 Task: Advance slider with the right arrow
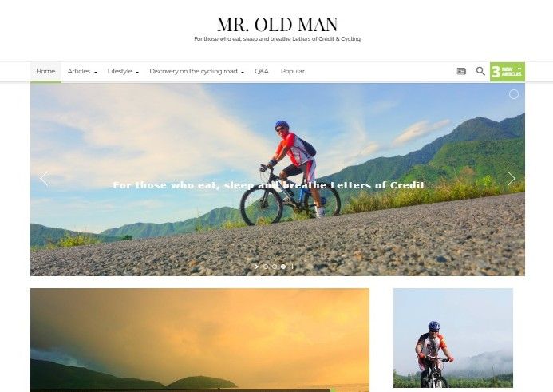512,179
